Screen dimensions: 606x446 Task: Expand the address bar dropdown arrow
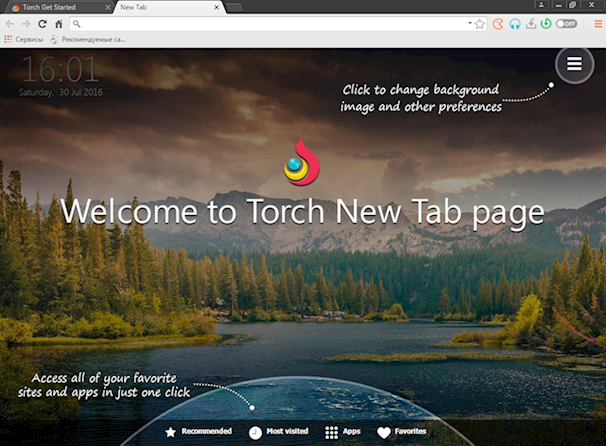point(470,23)
